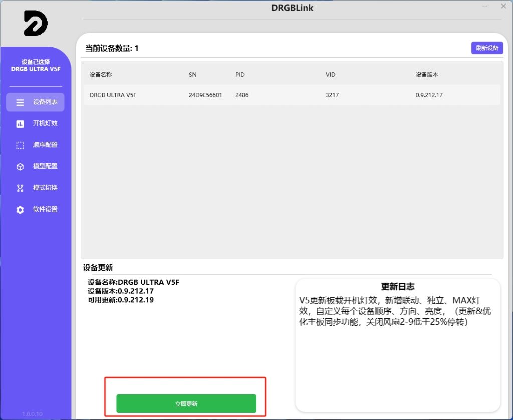Open 软件设置 page
The image size is (513, 420).
(36, 209)
